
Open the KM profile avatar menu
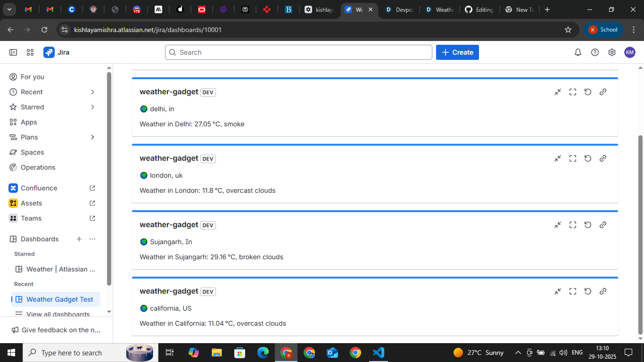point(630,52)
